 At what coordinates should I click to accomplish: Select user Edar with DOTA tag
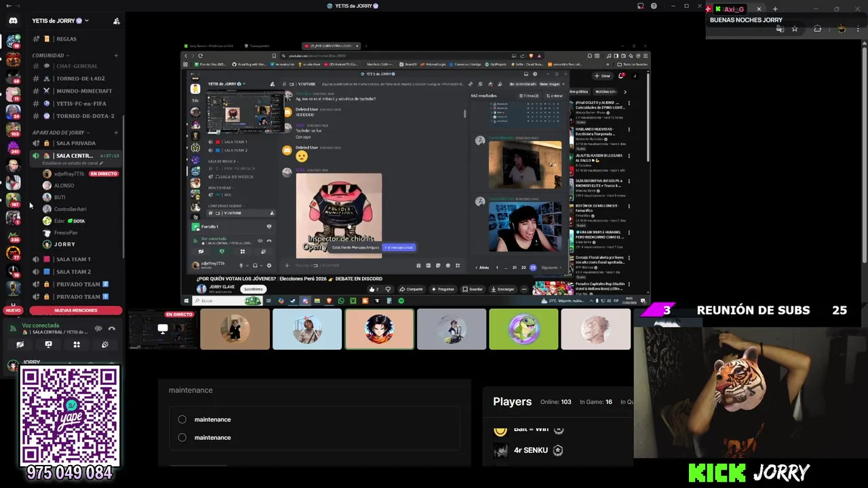point(64,221)
